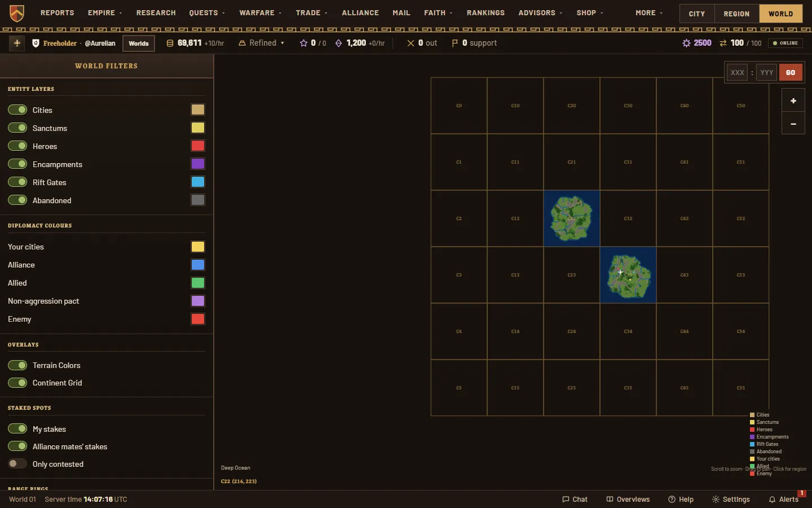This screenshot has width=812, height=508.
Task: Click the Non-aggression pact purple swatch
Action: click(x=198, y=301)
